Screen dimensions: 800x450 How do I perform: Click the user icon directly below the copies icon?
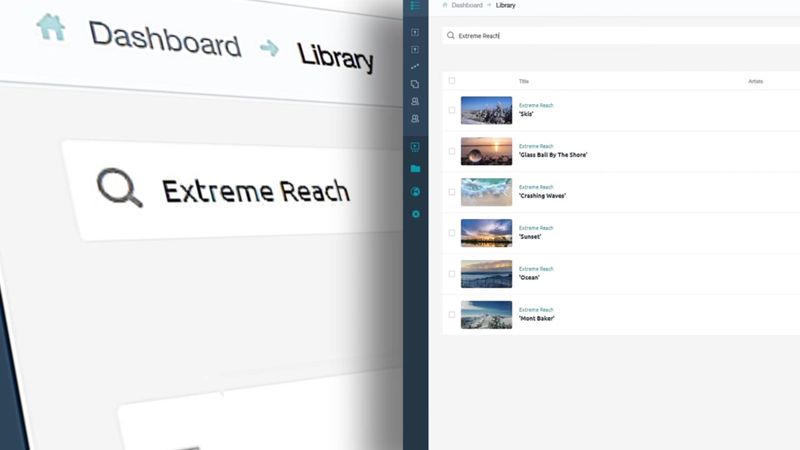pyautogui.click(x=415, y=102)
